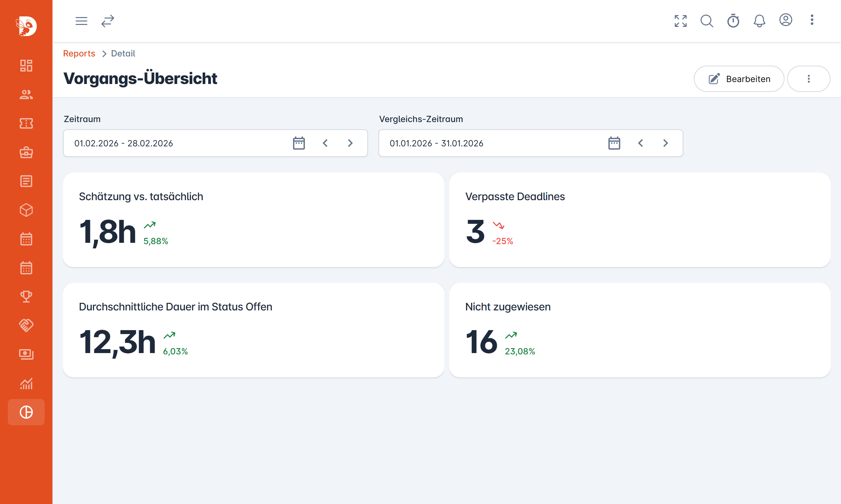Viewport: 841px width, 504px height.
Task: Go to previous Zeitraum period
Action: click(325, 143)
